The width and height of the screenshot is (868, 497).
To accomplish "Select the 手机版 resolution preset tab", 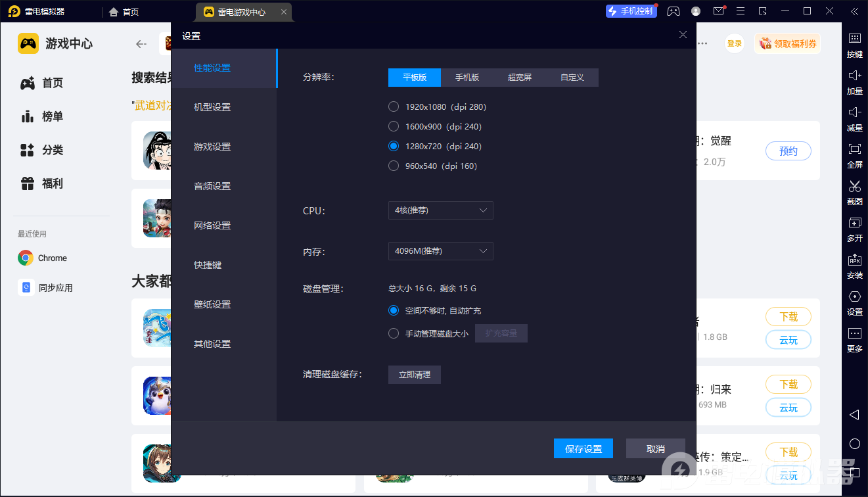I will point(467,77).
